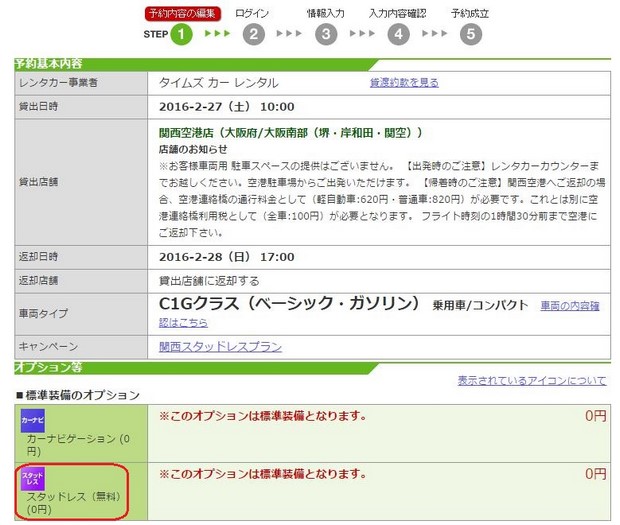Select the 予約成立 step label

click(470, 13)
